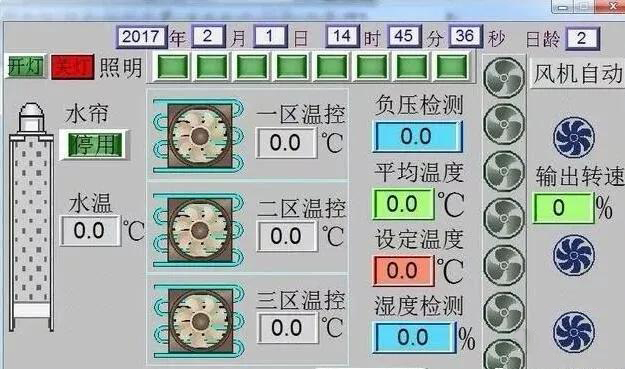625x369 pixels.
Task: Select the topmost gray exhaust fan icon
Action: (x=504, y=78)
